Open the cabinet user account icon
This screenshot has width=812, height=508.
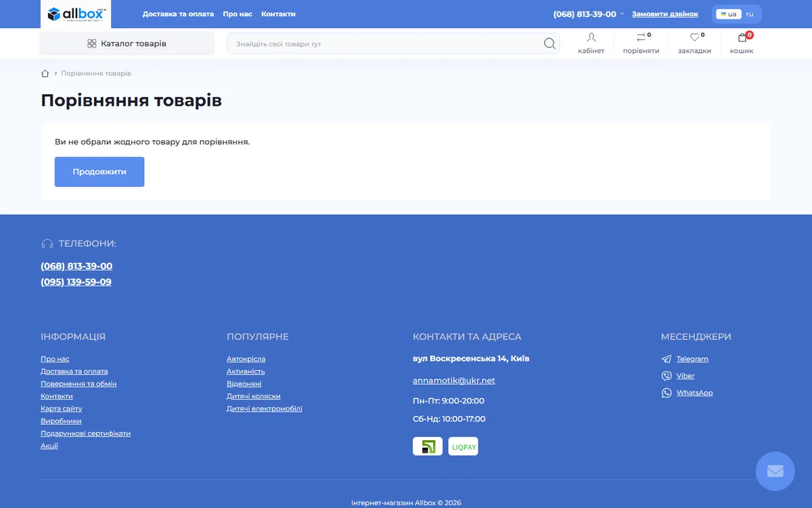point(591,38)
